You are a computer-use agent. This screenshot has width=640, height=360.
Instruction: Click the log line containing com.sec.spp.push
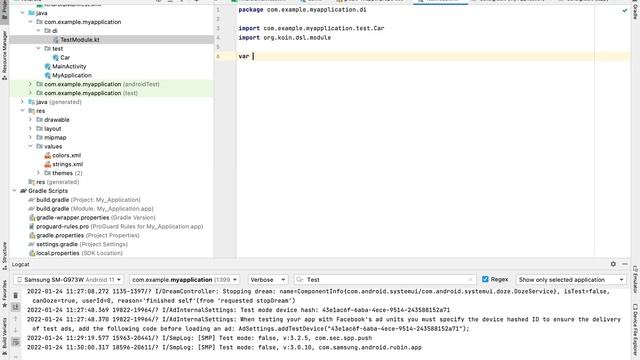click(199, 338)
